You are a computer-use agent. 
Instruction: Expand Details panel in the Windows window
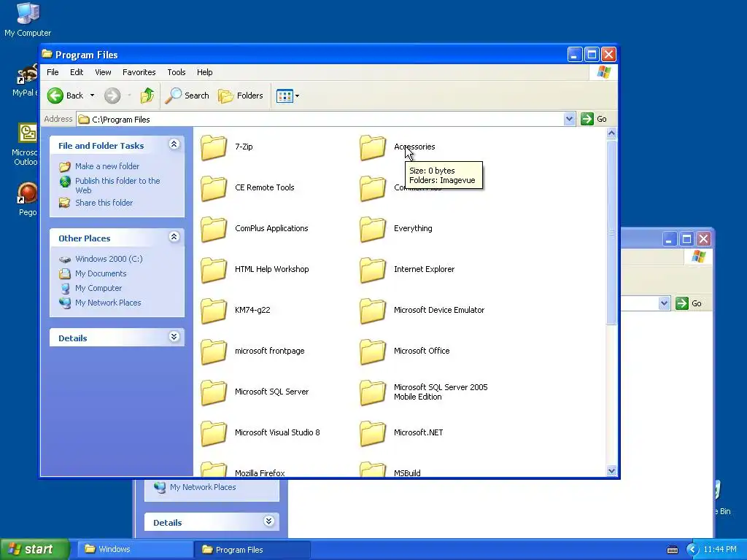pyautogui.click(x=268, y=521)
